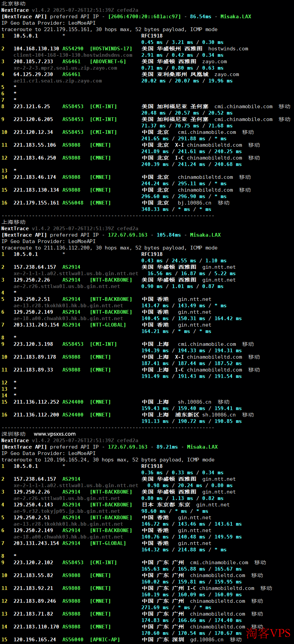Select hop IP address 208.185.7.233
The height and width of the screenshot is (644, 294).
coord(33,62)
